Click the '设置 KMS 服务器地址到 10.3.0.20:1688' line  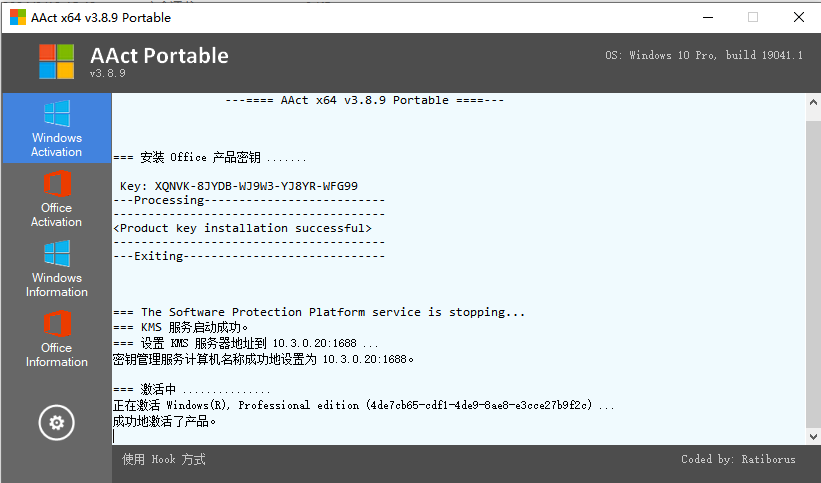click(246, 343)
